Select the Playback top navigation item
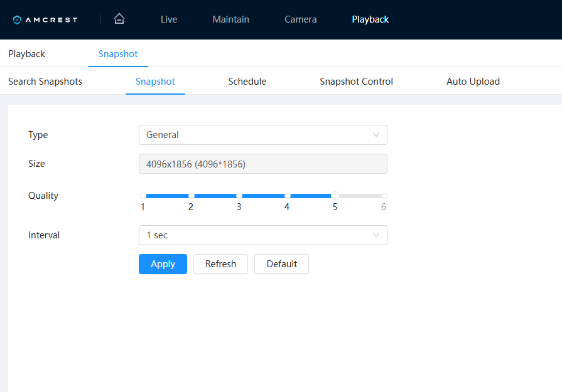This screenshot has width=562, height=392. (370, 19)
